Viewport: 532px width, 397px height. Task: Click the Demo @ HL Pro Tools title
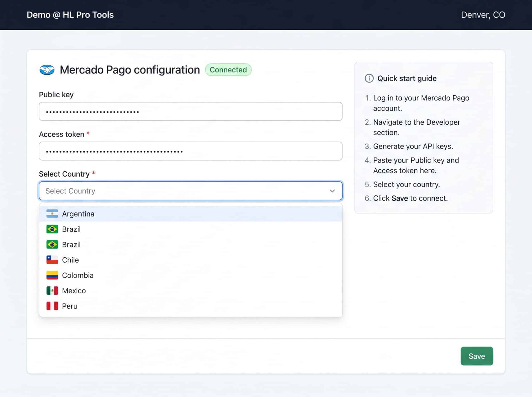click(70, 15)
